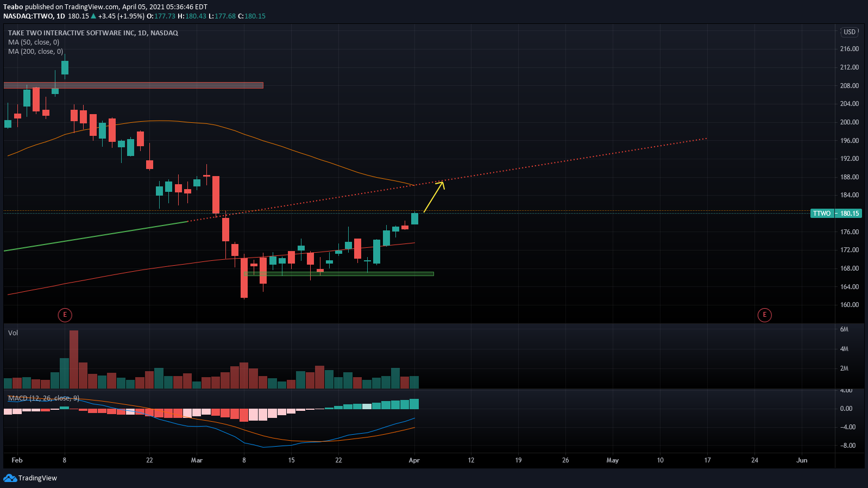Select the MA (50, close, 0) indicator label
868x488 pixels.
(x=34, y=42)
